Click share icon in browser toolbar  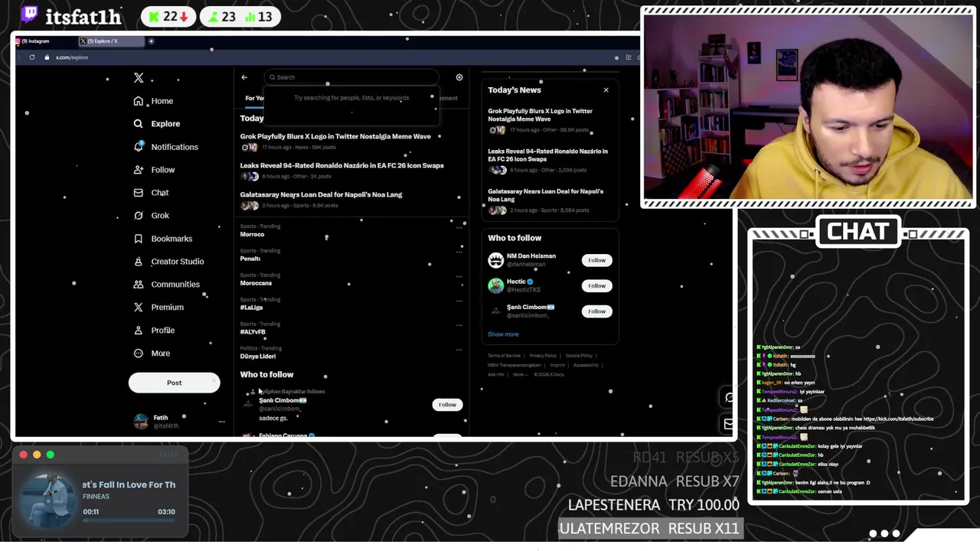(629, 57)
